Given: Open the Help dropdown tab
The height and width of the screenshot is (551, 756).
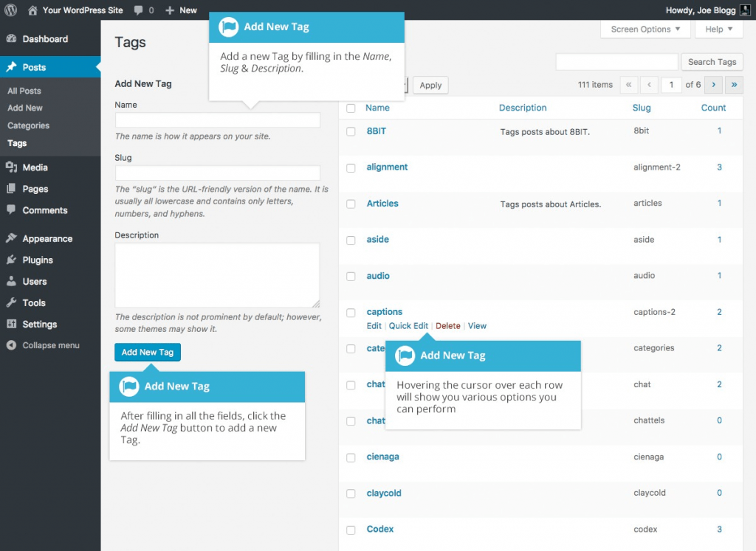Looking at the screenshot, I should coord(718,30).
